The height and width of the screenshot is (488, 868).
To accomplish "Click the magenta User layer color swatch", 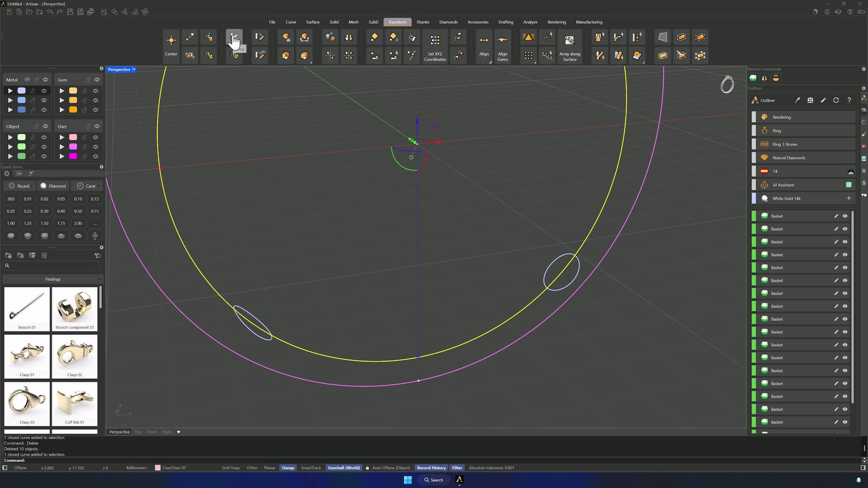I will [x=73, y=156].
